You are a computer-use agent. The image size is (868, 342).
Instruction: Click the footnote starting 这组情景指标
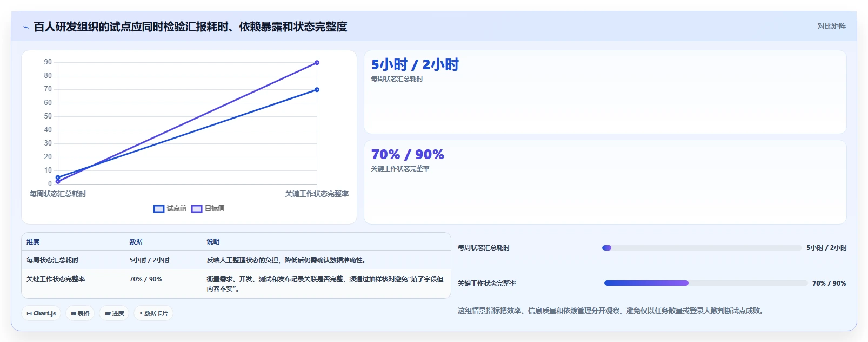611,311
